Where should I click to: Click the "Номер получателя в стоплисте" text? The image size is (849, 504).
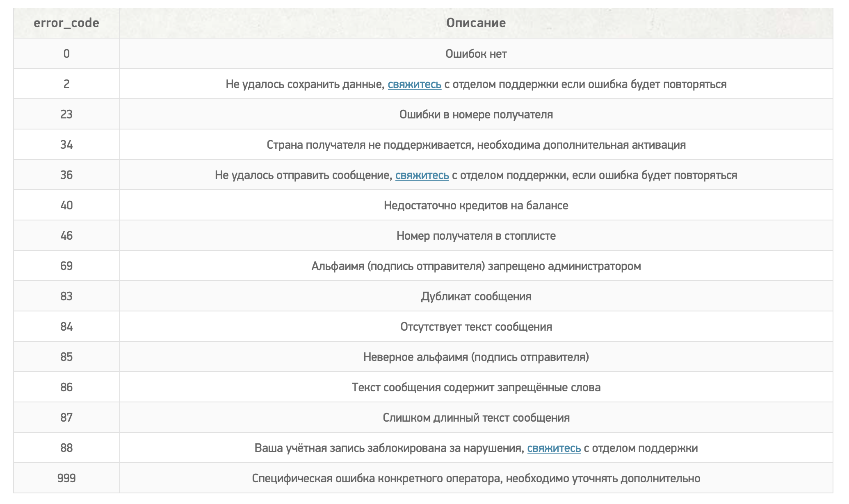[476, 236]
